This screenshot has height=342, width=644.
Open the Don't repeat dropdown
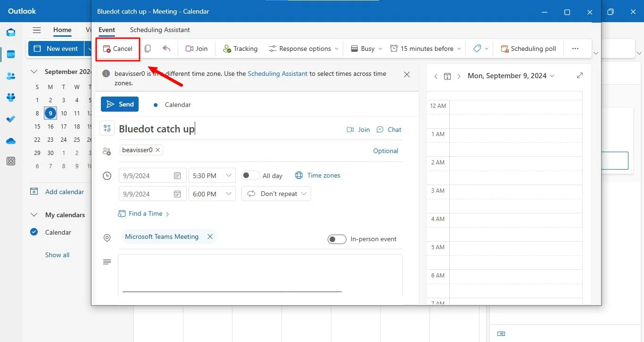[x=276, y=194]
